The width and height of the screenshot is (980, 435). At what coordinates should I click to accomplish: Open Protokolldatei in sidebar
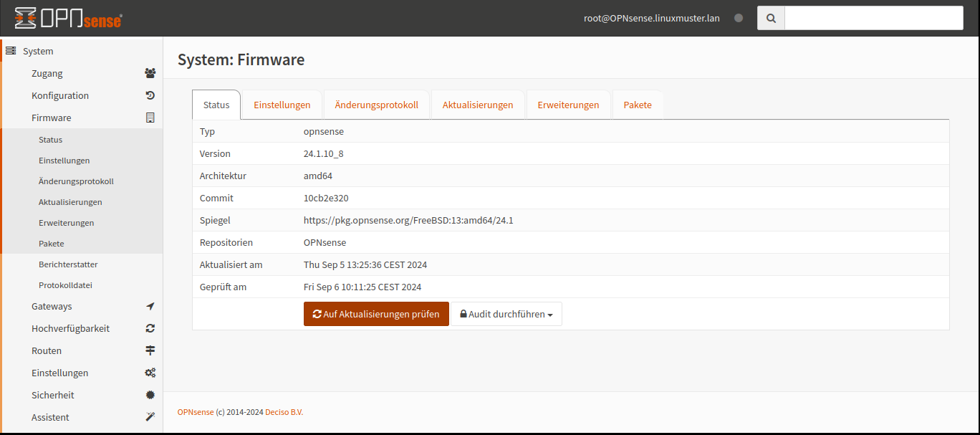tap(82, 285)
